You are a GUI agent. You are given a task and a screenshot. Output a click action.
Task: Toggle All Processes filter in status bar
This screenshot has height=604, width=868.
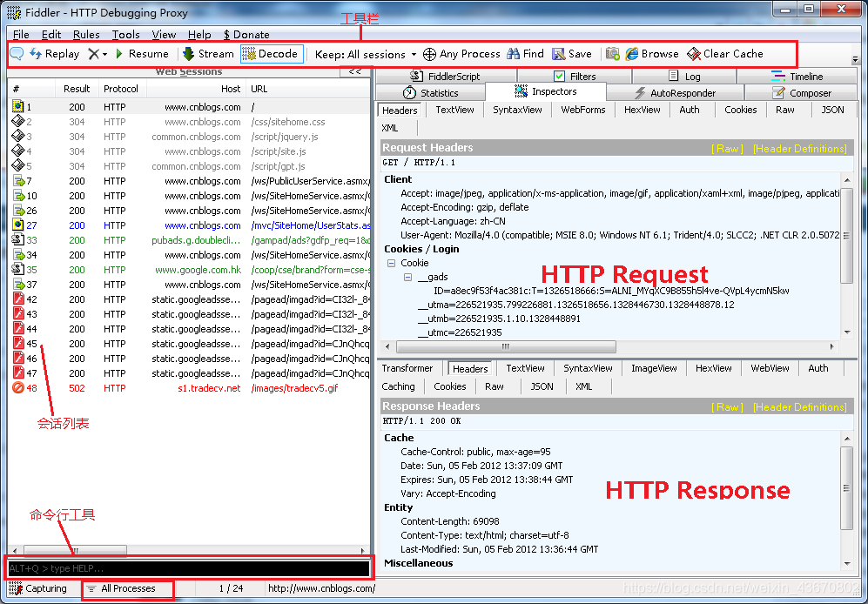coord(126,587)
